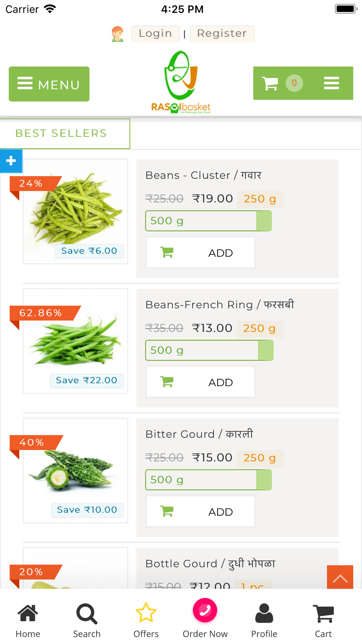Go to Cart in bottom navigation

point(323,620)
